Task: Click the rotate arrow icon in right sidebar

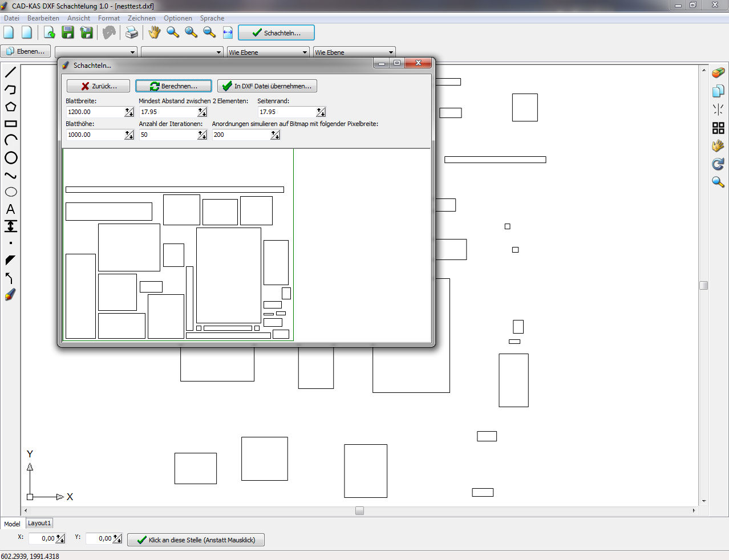Action: click(x=718, y=164)
